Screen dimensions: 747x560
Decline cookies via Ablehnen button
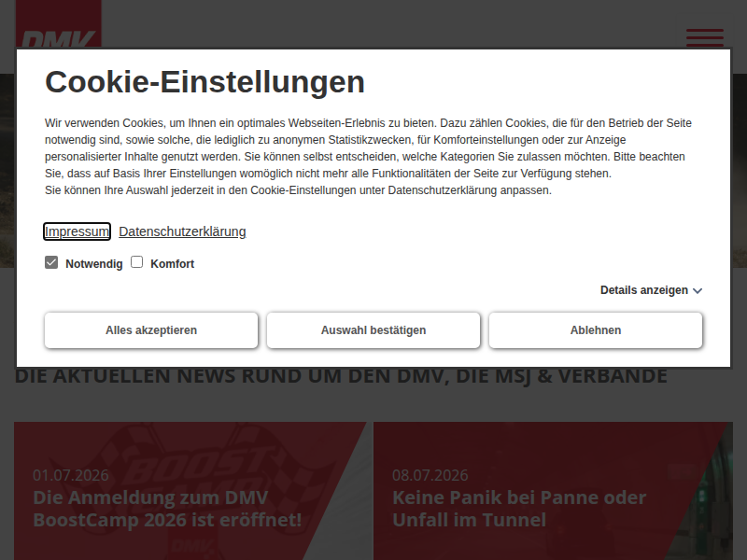coord(596,330)
